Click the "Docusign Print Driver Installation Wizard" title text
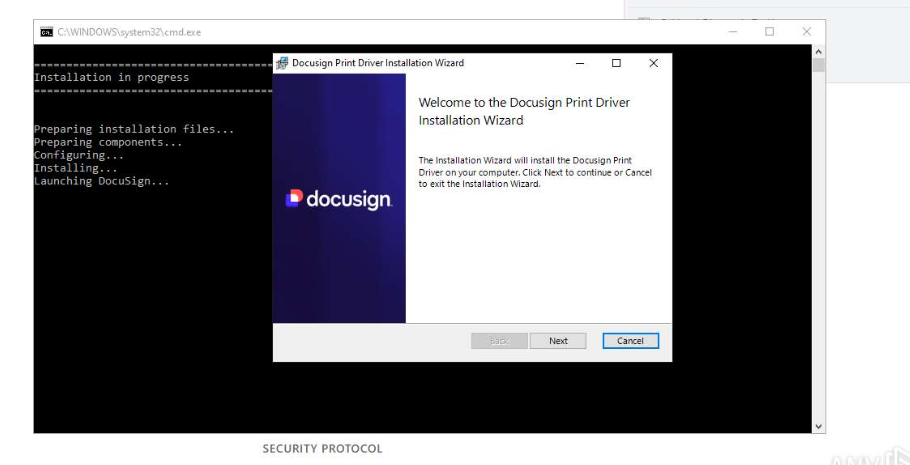The width and height of the screenshot is (910, 465). click(x=378, y=63)
